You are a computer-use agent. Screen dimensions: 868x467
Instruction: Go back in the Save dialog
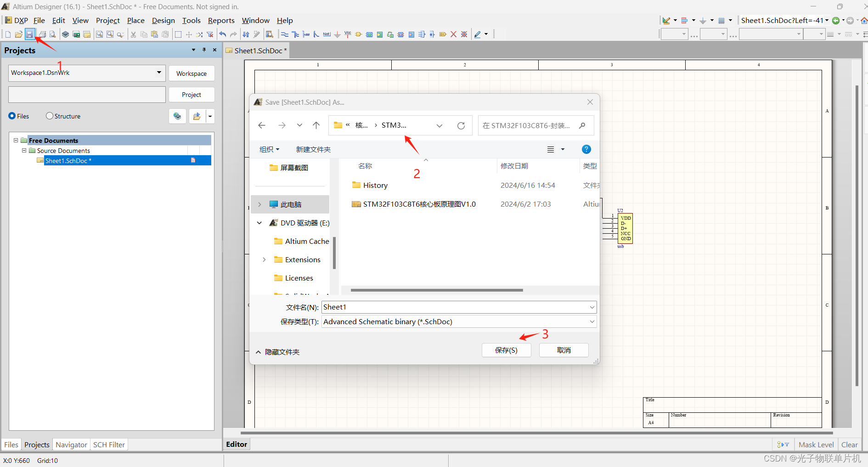click(x=262, y=125)
